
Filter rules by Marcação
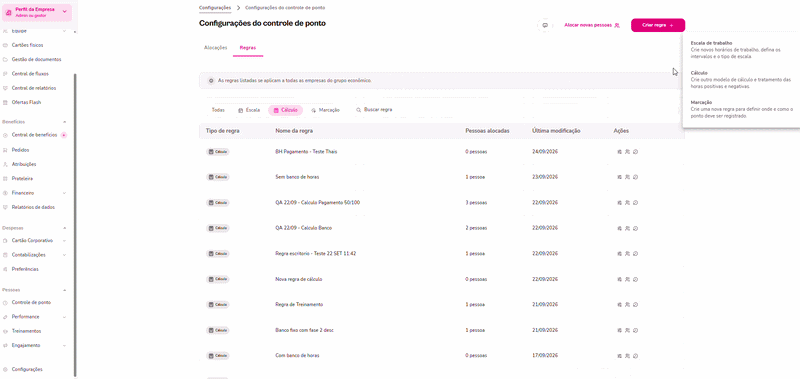point(325,110)
